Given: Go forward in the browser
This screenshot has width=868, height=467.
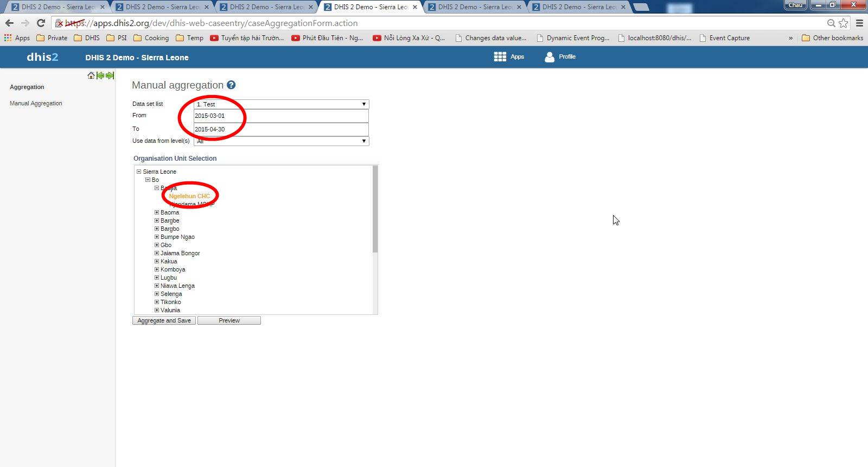Looking at the screenshot, I should (x=25, y=23).
